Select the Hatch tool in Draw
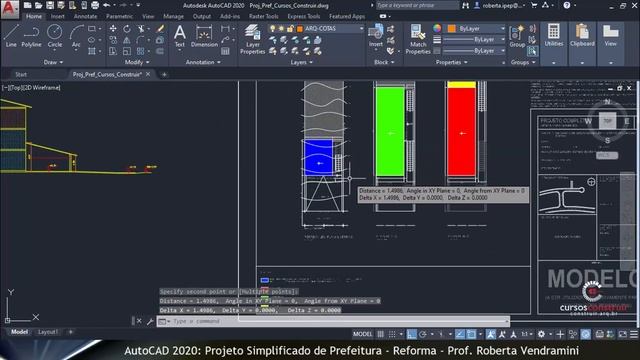 pos(92,51)
